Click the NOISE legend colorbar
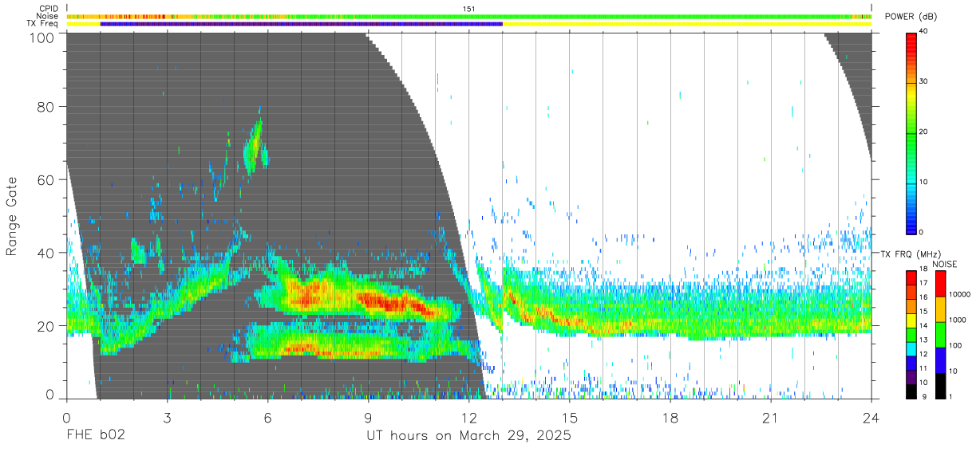The image size is (980, 452). 940,334
